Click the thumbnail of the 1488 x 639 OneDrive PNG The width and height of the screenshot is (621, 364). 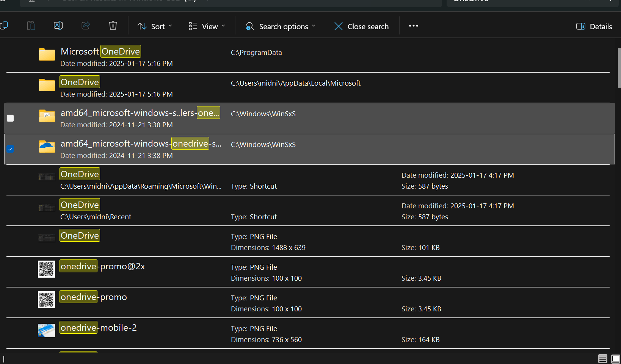pos(47,238)
